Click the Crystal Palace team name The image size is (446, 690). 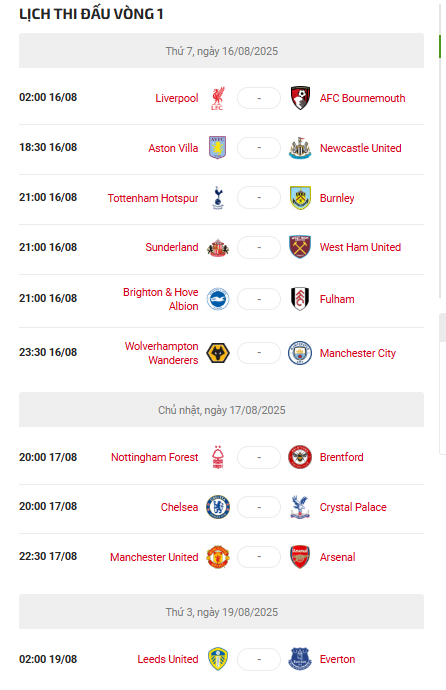point(353,507)
